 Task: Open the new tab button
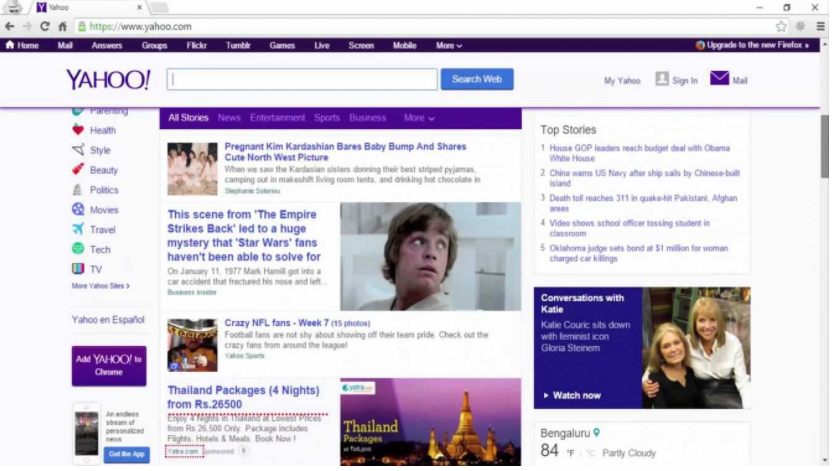click(160, 7)
